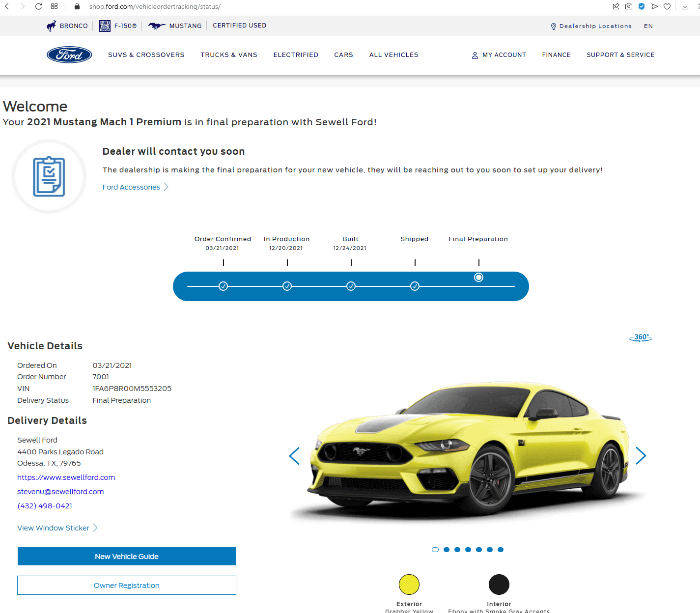Open the browser downloads icon
The height and width of the screenshot is (613, 700).
[x=685, y=6]
